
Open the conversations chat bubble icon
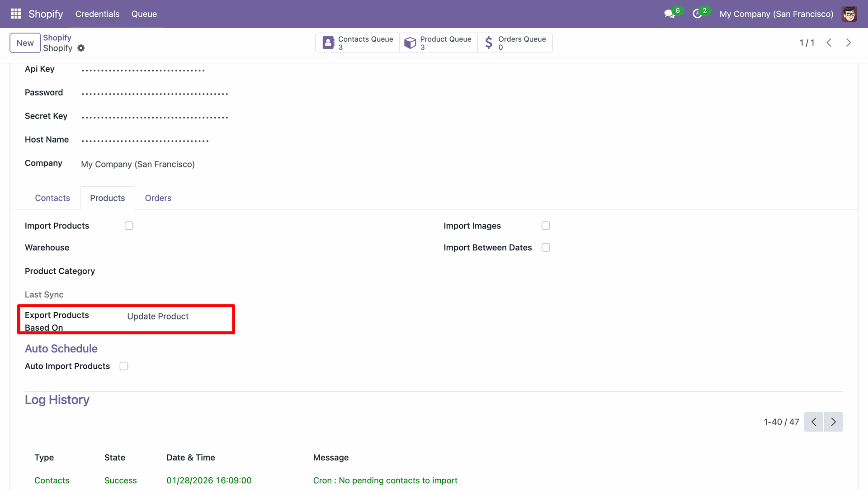click(x=669, y=14)
